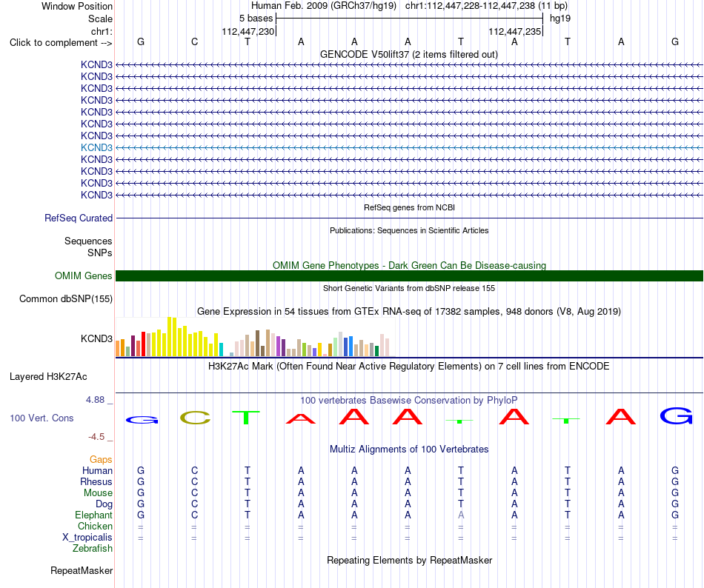Click the C base in Human alignment row

tap(194, 470)
